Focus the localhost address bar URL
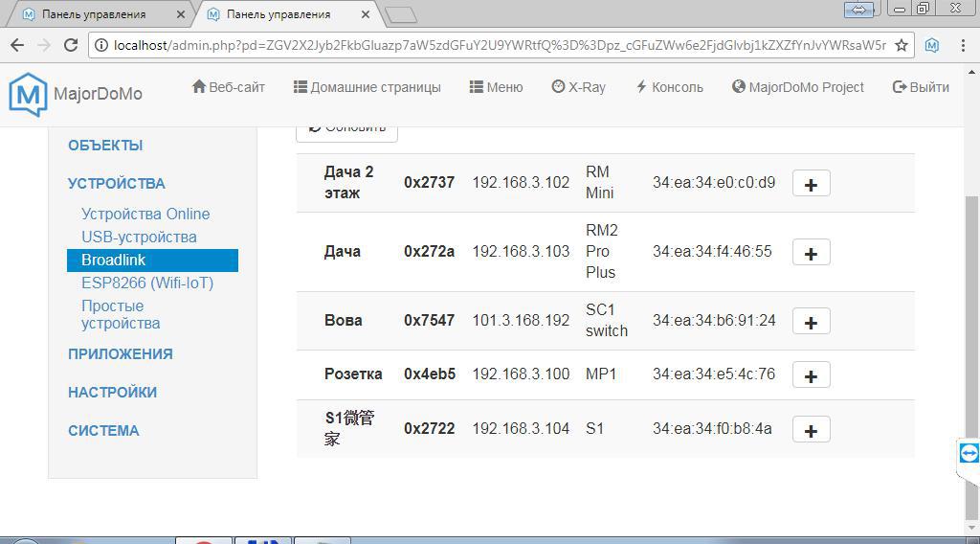 point(499,45)
